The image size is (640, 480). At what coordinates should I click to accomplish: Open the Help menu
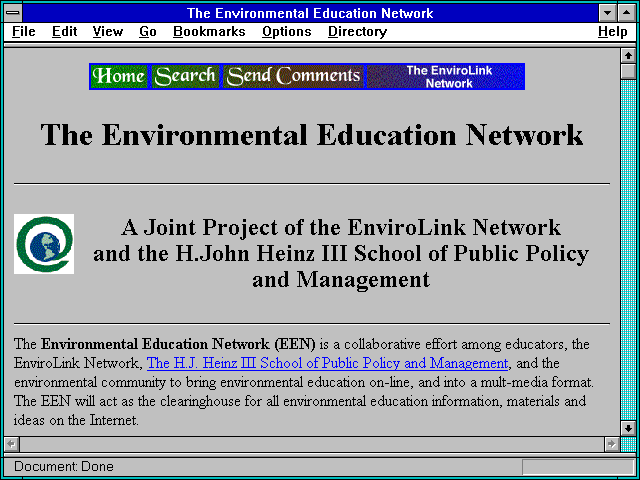pyautogui.click(x=612, y=32)
